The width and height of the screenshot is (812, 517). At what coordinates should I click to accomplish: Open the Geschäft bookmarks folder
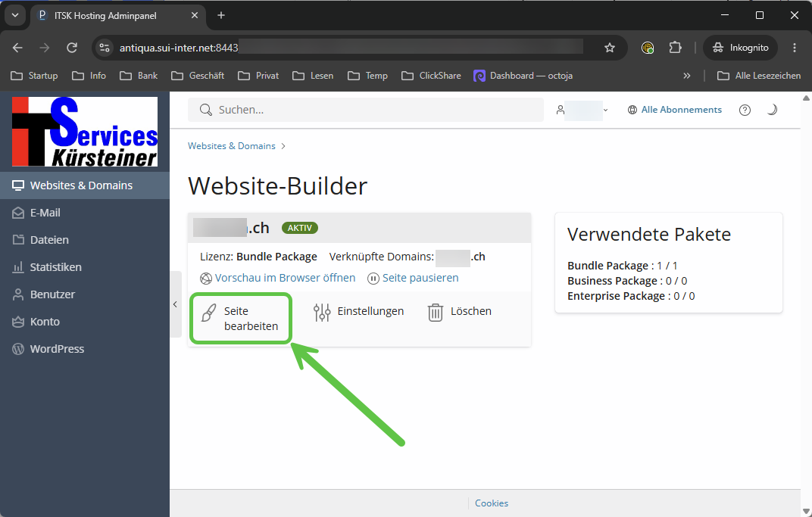pos(198,76)
